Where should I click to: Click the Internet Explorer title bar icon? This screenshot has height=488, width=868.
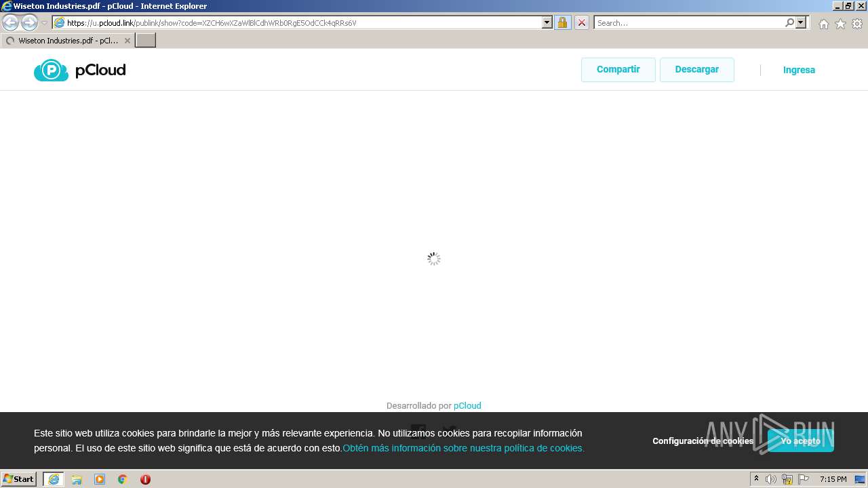pos(7,6)
